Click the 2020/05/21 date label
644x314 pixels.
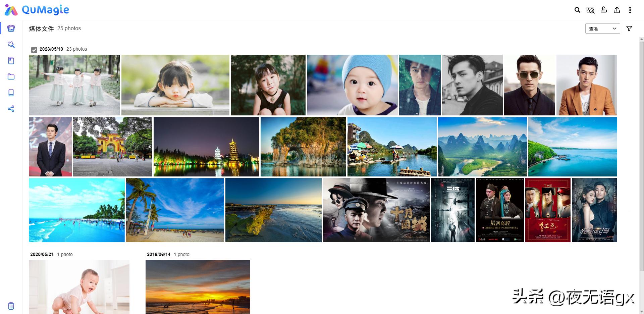click(42, 254)
